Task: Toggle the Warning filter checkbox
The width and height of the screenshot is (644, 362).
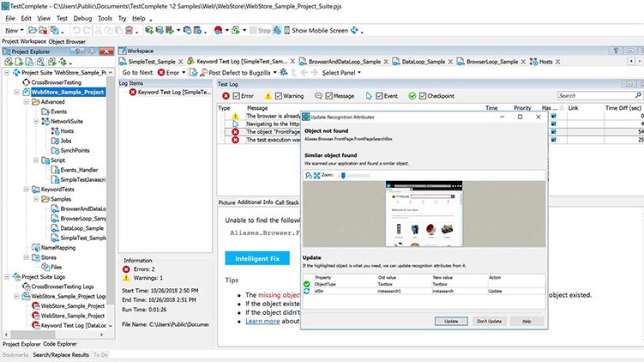Action: coord(279,96)
